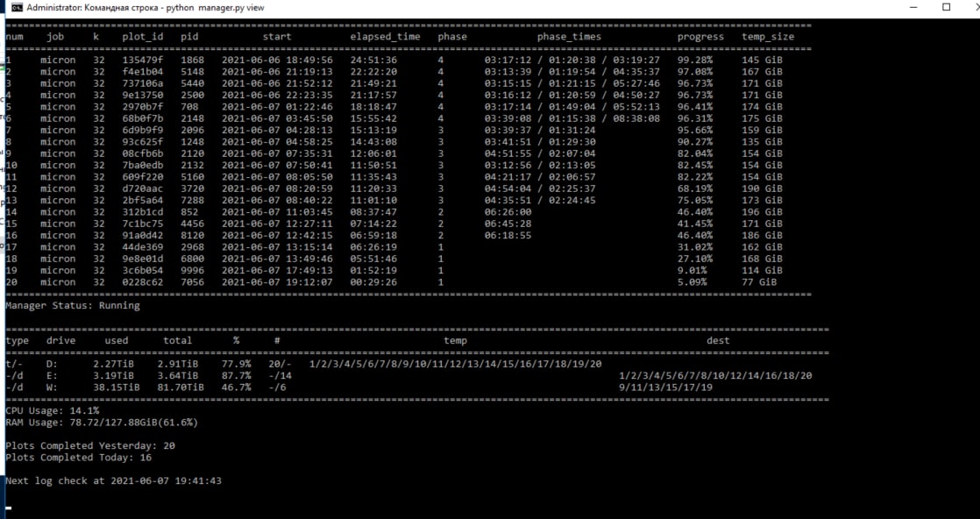Select the 'plot_id' column header
Viewport: 980px width, 519px height.
click(143, 37)
